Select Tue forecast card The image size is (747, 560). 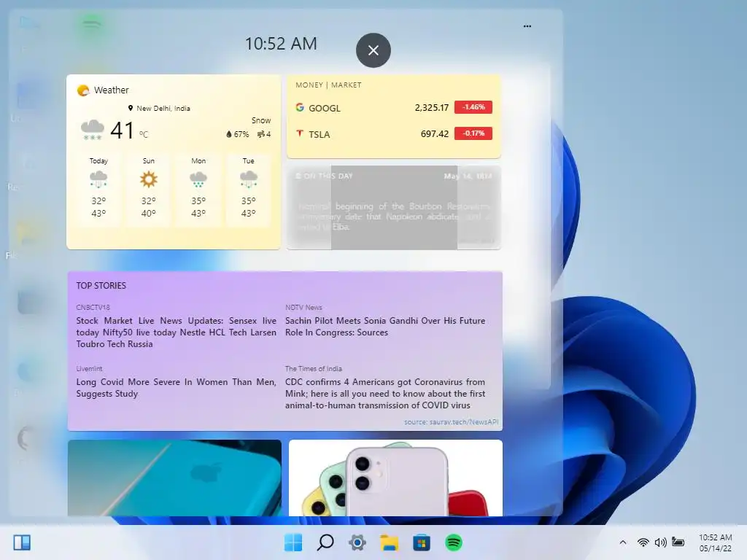(249, 189)
